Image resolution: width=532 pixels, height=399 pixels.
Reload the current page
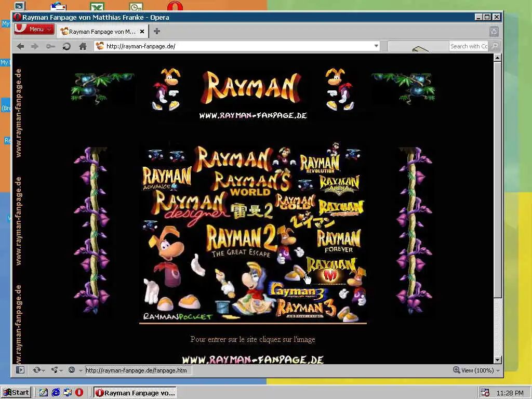point(66,46)
